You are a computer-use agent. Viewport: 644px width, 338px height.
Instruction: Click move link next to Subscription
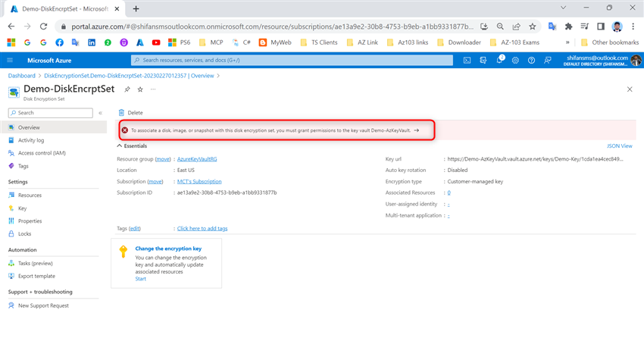155,182
